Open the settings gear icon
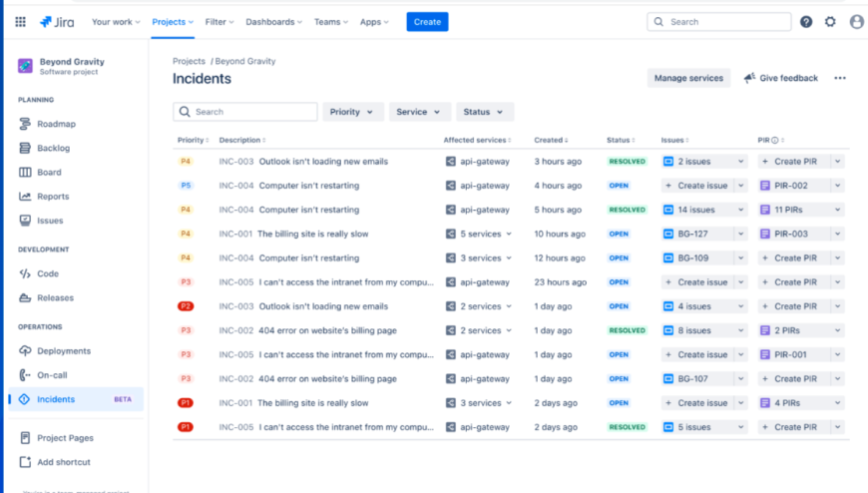 830,22
